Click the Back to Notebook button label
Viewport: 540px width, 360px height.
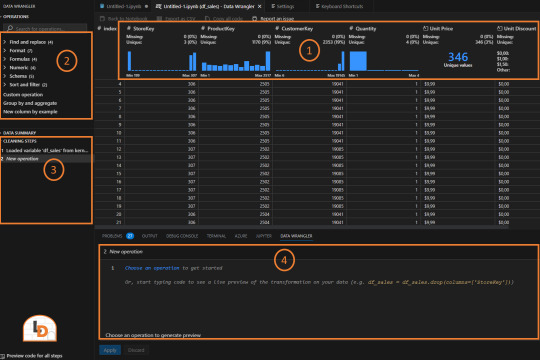[127, 19]
